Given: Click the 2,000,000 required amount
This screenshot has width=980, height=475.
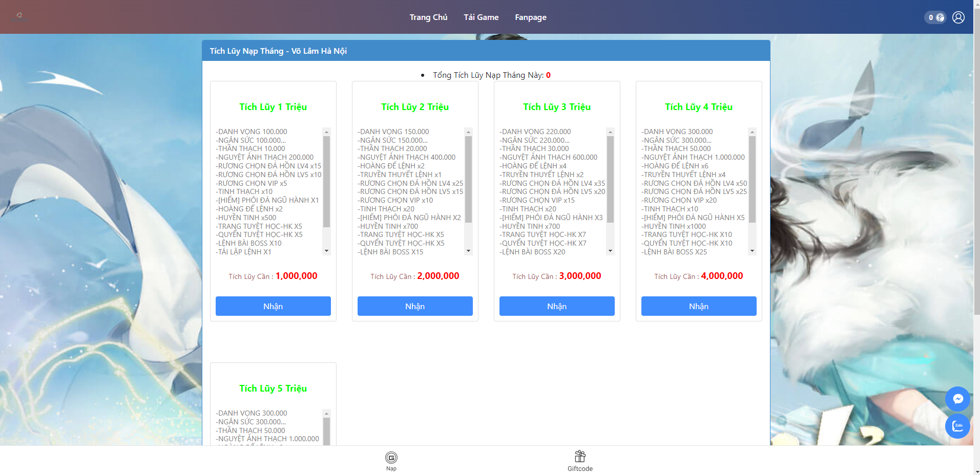Looking at the screenshot, I should point(438,276).
